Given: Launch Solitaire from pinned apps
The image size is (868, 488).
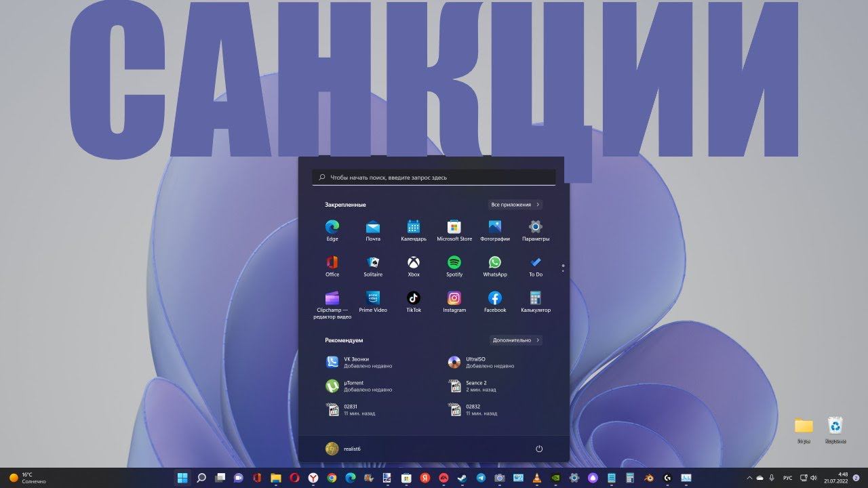Looking at the screenshot, I should 373,266.
